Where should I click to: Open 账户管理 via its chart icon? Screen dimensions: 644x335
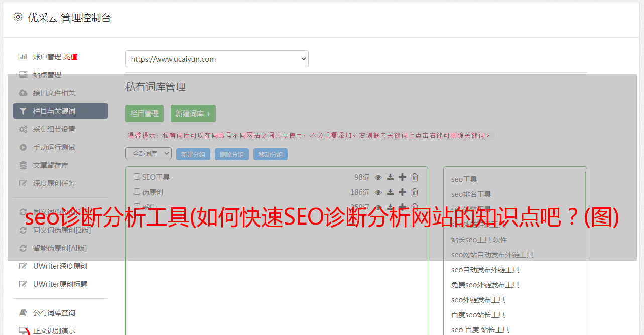click(x=23, y=57)
